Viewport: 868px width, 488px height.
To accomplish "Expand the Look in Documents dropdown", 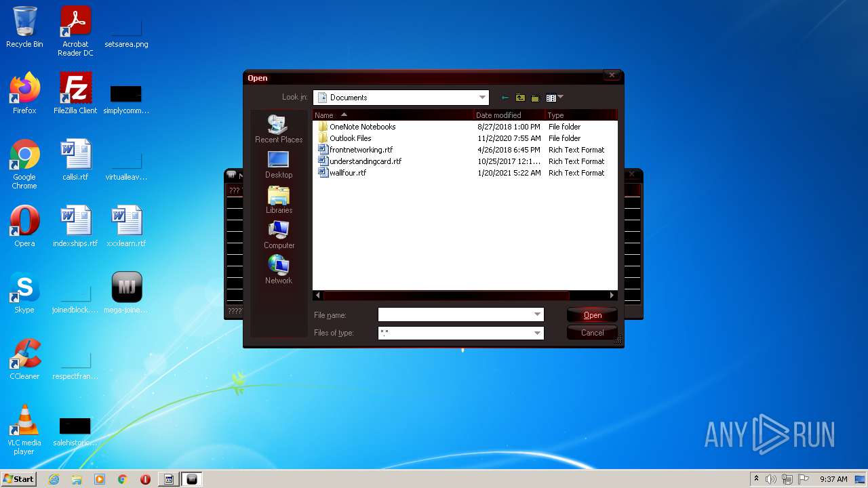I will [x=482, y=98].
